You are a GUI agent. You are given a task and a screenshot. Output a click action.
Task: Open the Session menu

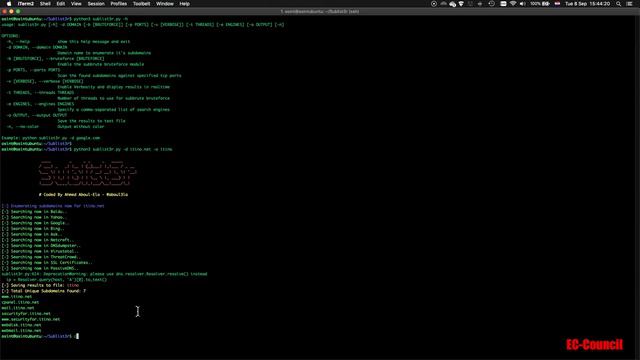click(96, 4)
